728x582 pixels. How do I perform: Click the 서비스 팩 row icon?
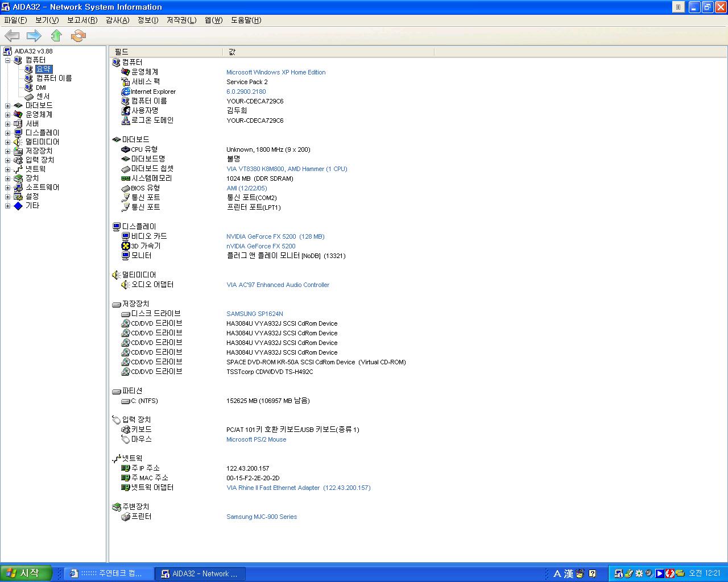point(126,82)
